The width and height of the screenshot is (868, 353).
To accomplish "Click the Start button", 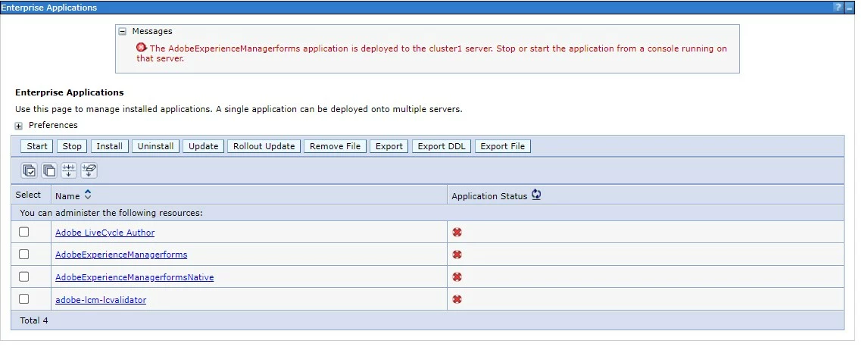I will 37,146.
